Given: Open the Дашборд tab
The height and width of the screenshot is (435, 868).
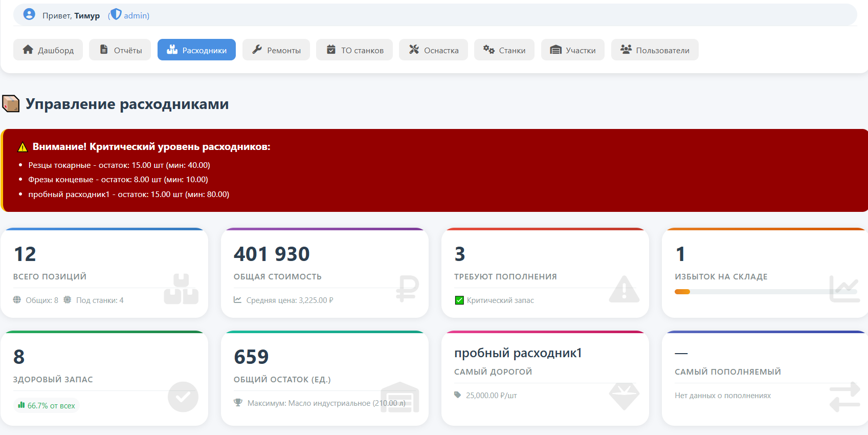Looking at the screenshot, I should pos(48,50).
